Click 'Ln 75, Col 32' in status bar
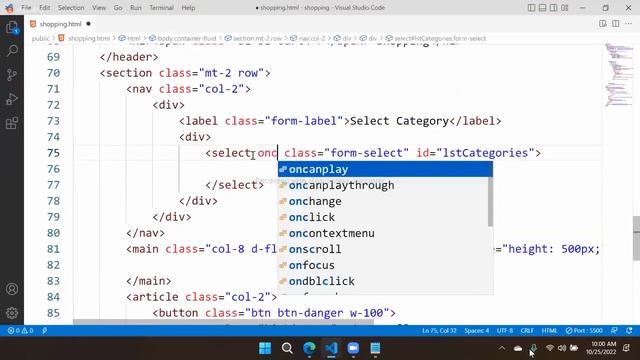Image resolution: width=640 pixels, height=360 pixels. pos(439,331)
